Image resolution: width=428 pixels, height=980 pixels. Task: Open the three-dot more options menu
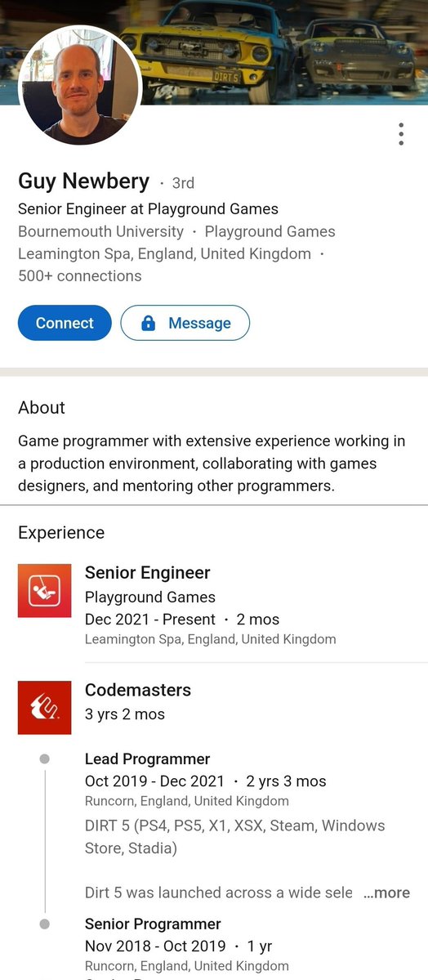coord(400,134)
